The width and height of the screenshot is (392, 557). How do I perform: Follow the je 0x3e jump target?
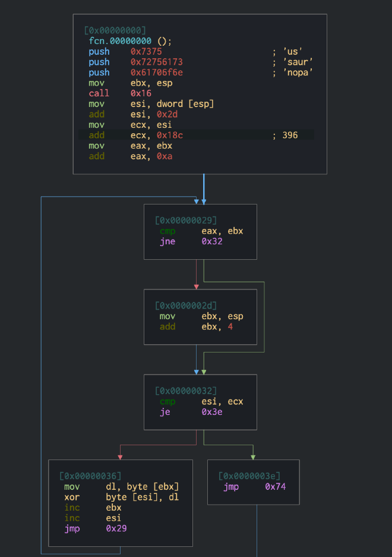click(x=212, y=411)
